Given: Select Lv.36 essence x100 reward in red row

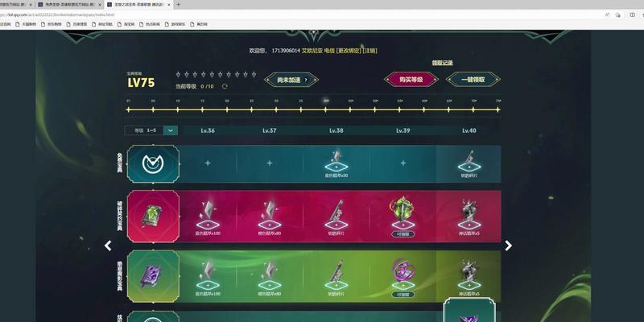Looking at the screenshot, I should tap(208, 218).
